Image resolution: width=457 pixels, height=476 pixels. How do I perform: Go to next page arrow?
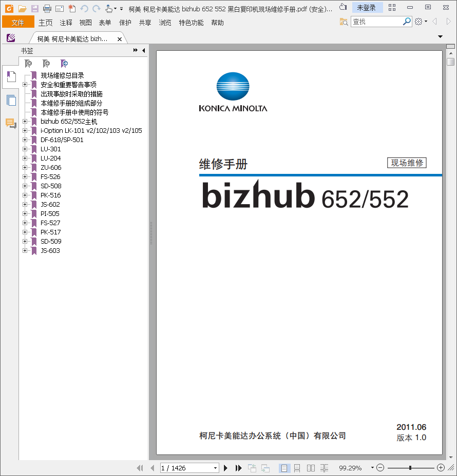pos(225,468)
